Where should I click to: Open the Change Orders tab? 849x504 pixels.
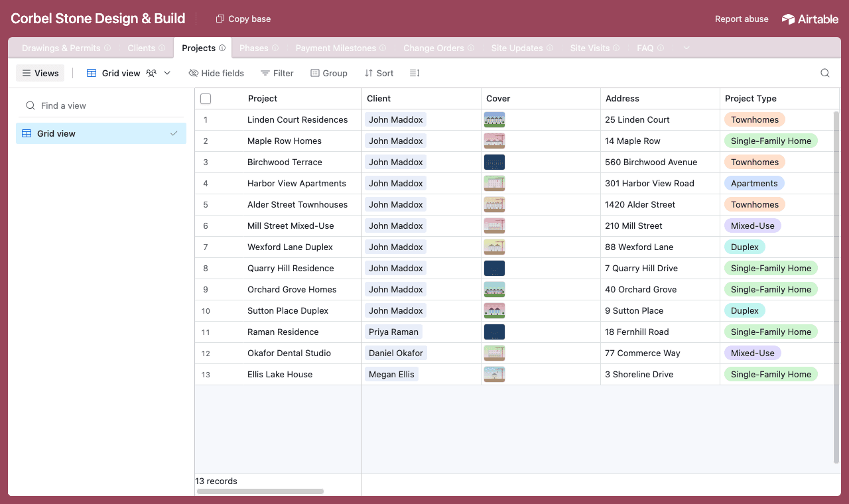click(x=434, y=48)
